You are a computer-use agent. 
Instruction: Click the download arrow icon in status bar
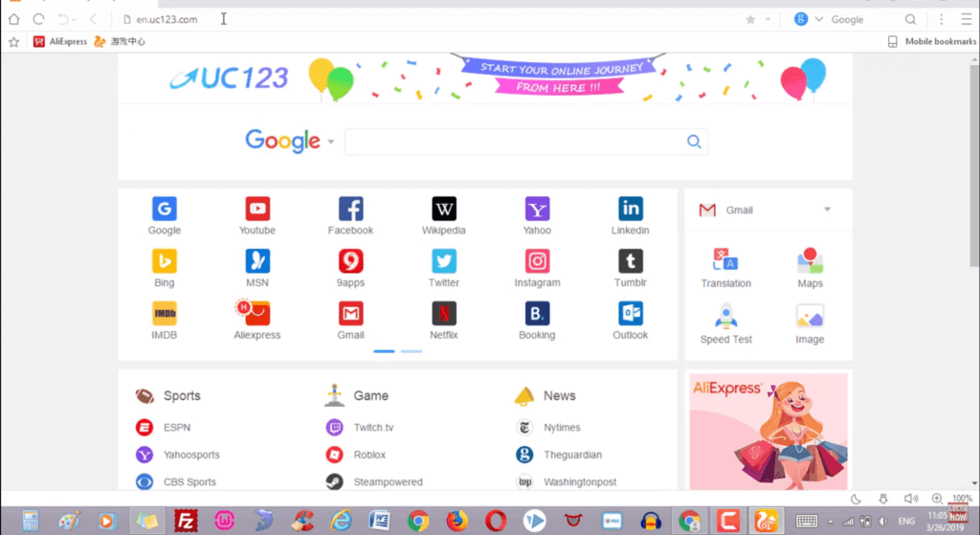click(883, 499)
